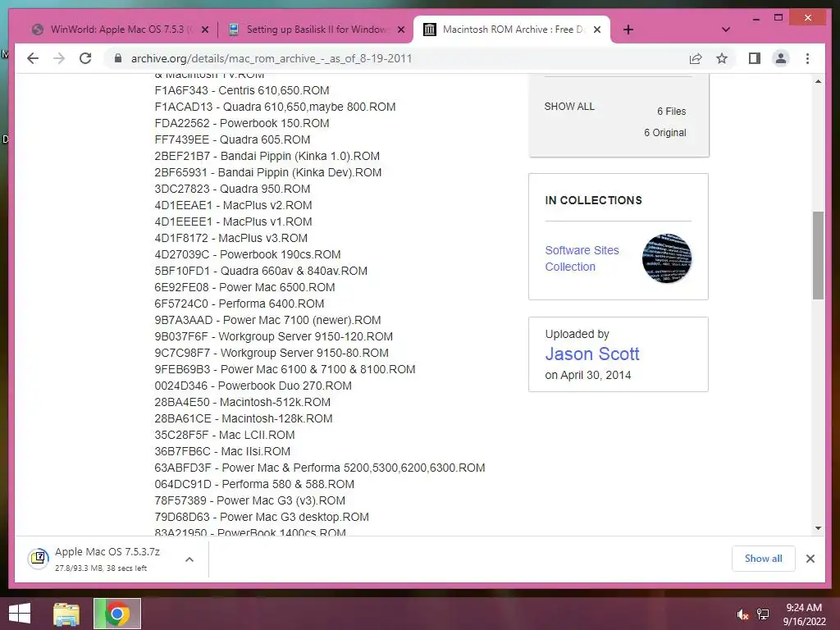Share this page icon in address bar
This screenshot has width=840, height=630.
point(696,58)
